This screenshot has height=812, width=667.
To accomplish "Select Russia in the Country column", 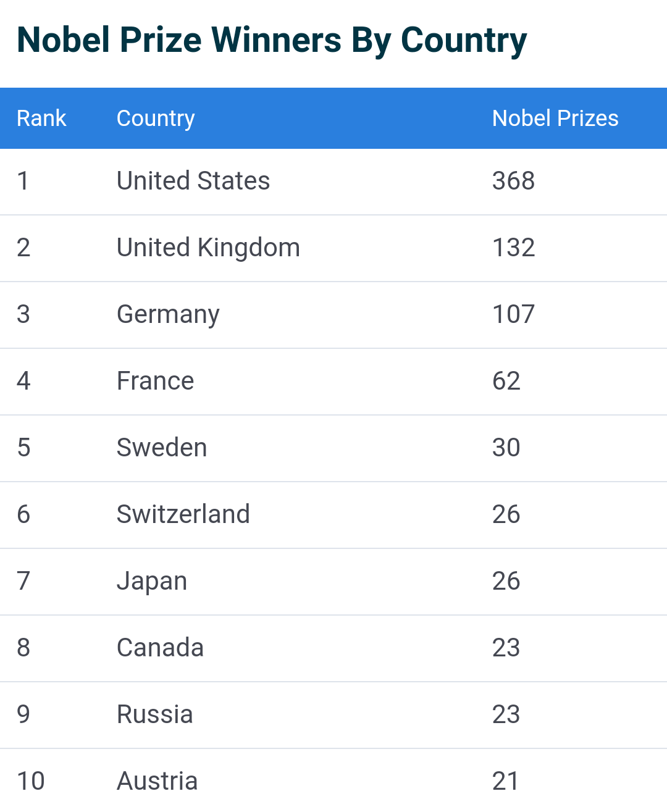I will point(154,714).
